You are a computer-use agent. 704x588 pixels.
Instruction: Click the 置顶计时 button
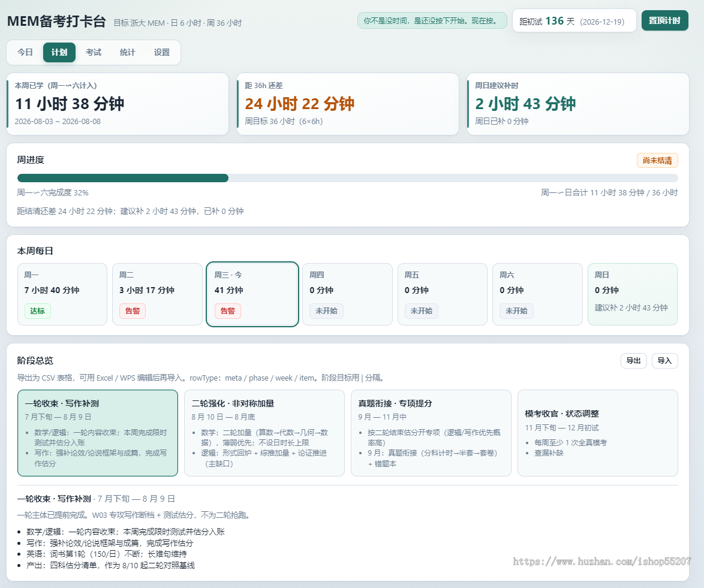click(x=664, y=20)
